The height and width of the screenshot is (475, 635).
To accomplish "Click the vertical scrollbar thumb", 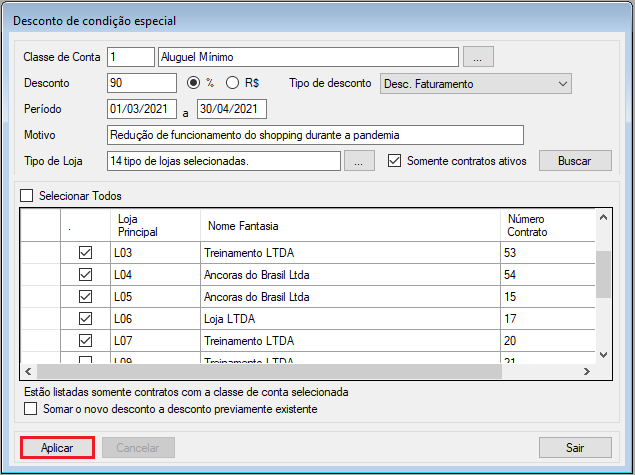I will pyautogui.click(x=603, y=274).
